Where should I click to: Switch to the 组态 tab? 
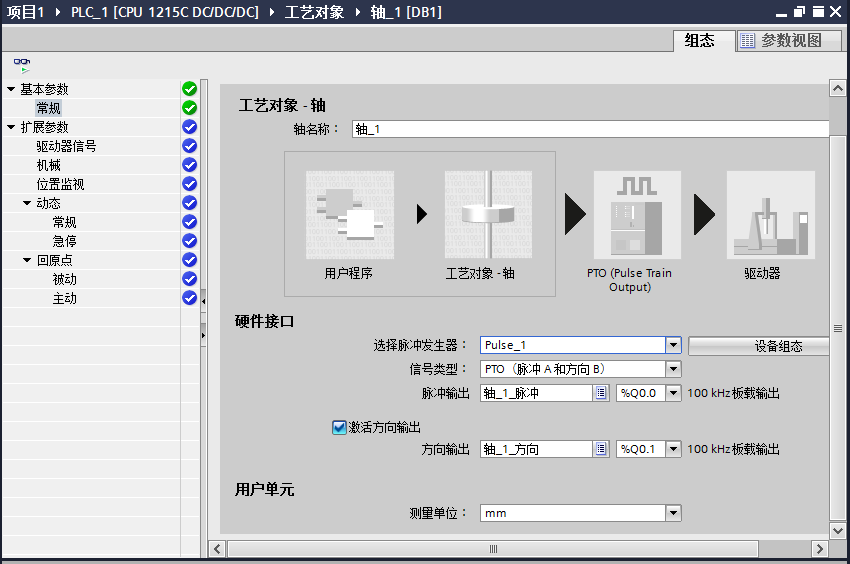[x=700, y=40]
